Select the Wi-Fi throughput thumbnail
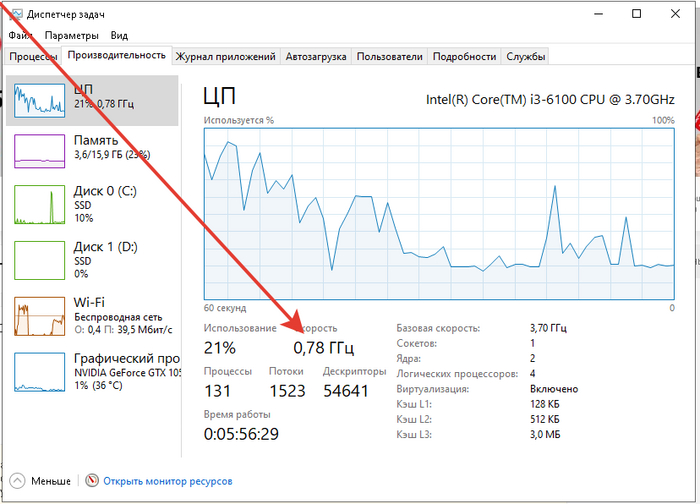The width and height of the screenshot is (700, 504). [x=39, y=316]
